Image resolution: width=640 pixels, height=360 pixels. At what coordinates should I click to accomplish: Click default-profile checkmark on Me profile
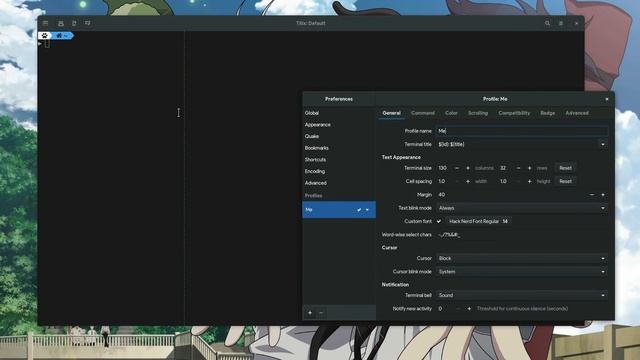[x=359, y=210]
